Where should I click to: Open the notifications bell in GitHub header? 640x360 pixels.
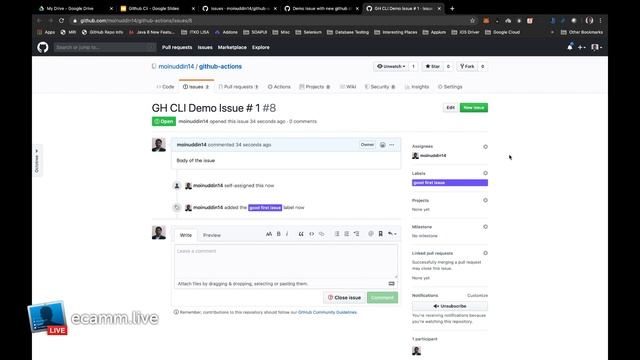[x=570, y=47]
